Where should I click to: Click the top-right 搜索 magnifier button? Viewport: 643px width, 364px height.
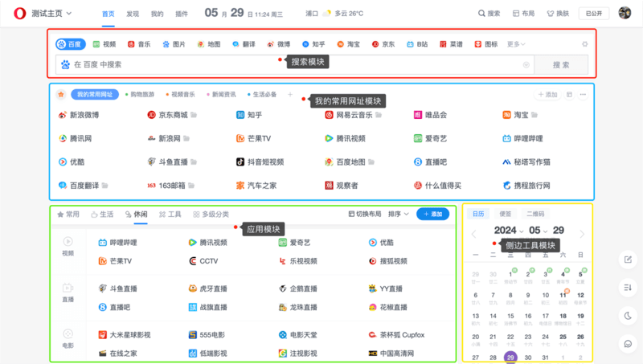tap(489, 14)
